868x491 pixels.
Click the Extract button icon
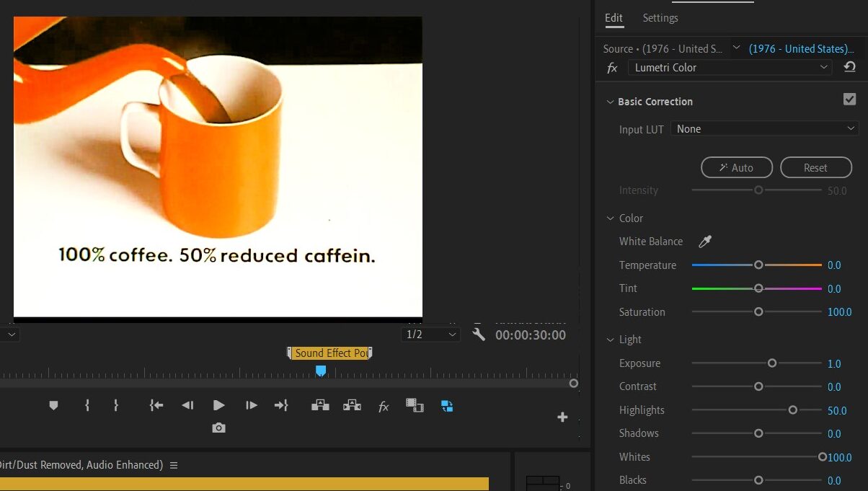(352, 406)
